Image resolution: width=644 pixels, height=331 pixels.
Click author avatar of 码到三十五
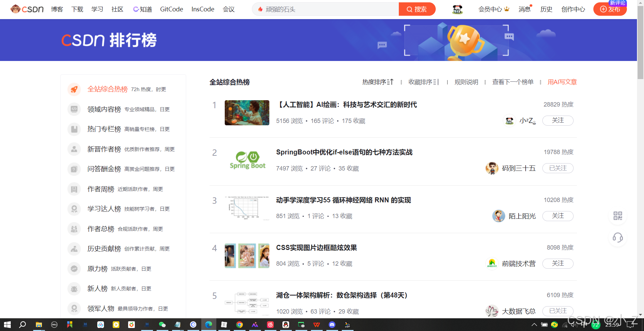(x=492, y=168)
